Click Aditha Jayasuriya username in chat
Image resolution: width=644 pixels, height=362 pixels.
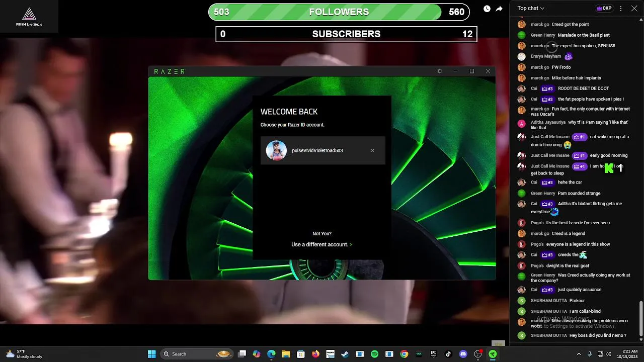click(x=548, y=122)
